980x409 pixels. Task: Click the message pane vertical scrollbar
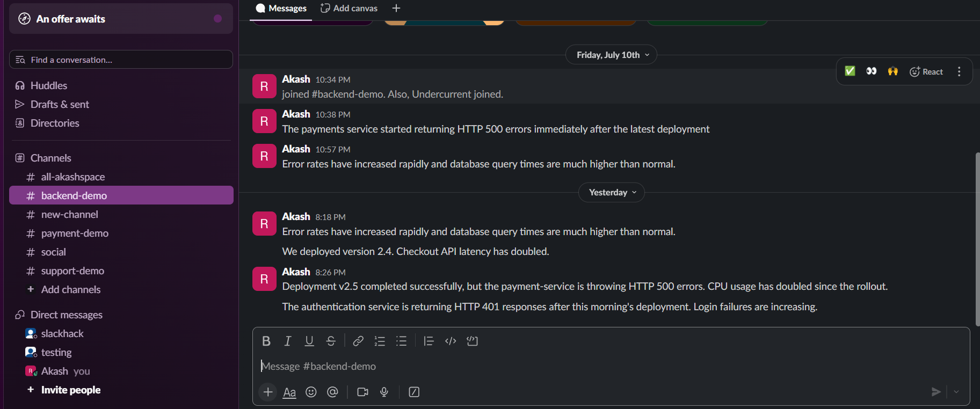977,239
